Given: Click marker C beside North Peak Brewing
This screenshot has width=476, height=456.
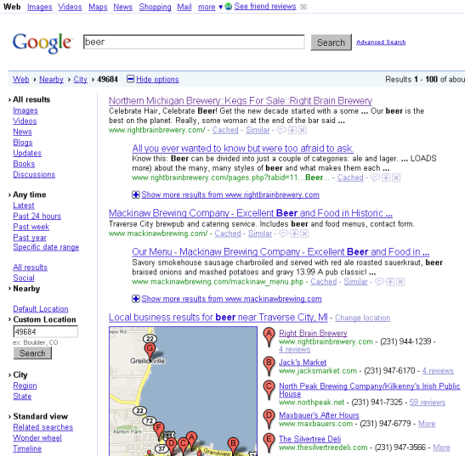Looking at the screenshot, I should (x=269, y=390).
